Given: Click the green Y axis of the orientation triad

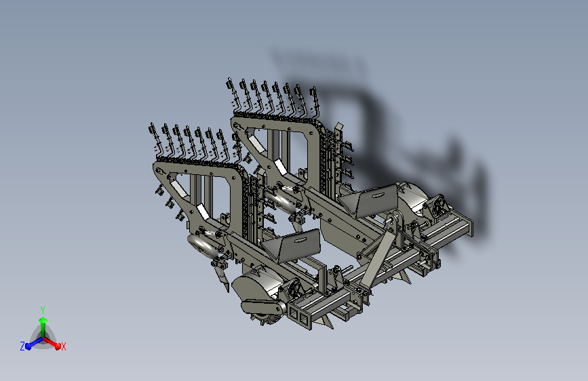Looking at the screenshot, I should coord(43,327).
